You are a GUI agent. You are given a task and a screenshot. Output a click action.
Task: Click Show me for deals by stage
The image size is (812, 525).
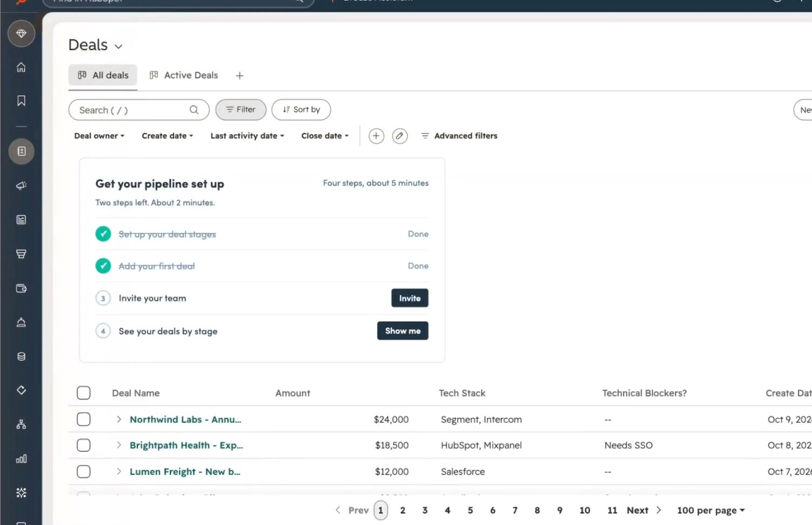pyautogui.click(x=403, y=331)
